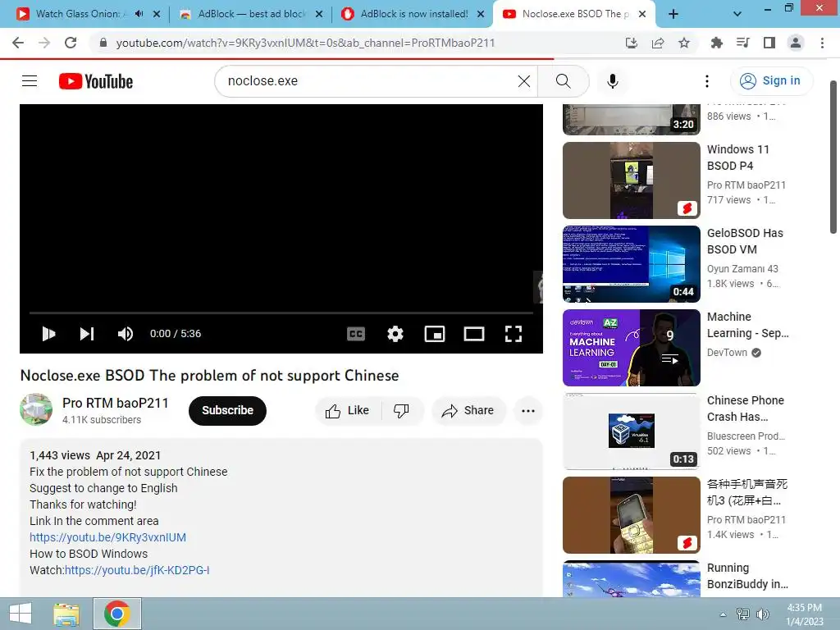
Task: Switch to theater mode
Action: click(x=473, y=334)
